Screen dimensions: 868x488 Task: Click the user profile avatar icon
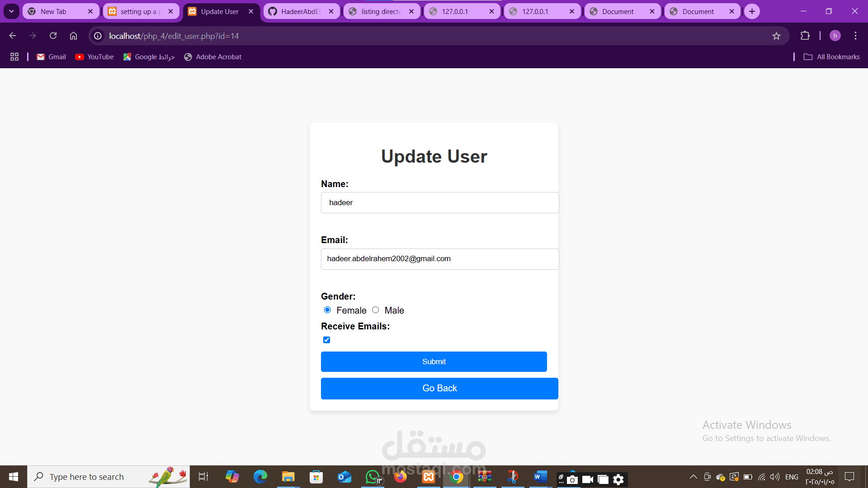(x=835, y=36)
